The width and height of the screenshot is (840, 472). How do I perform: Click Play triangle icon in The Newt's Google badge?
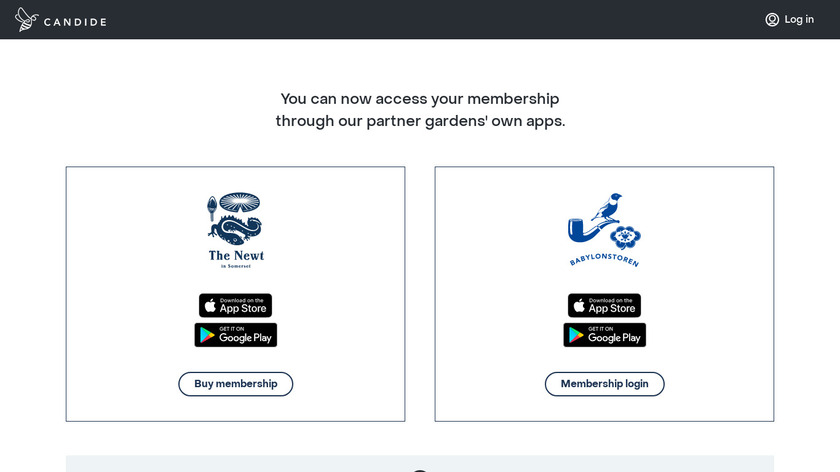206,335
